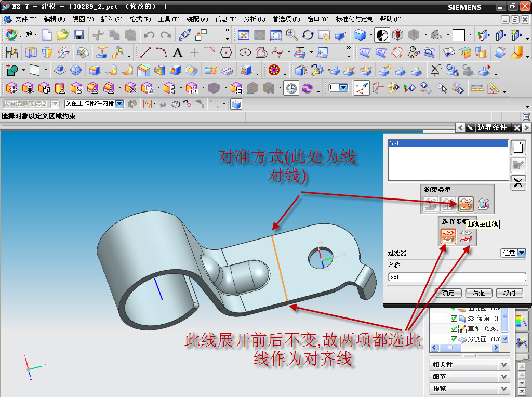Select the Point plus tool
532x398 pixels.
[194, 52]
